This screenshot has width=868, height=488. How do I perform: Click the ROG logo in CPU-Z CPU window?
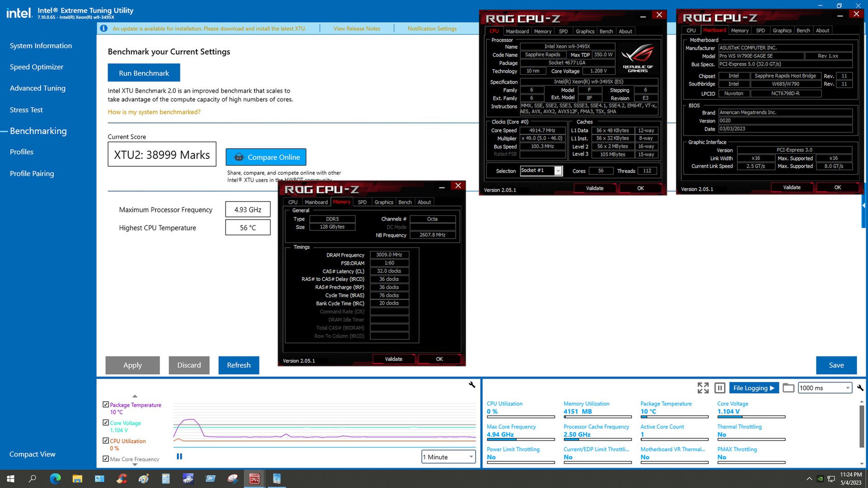(637, 57)
